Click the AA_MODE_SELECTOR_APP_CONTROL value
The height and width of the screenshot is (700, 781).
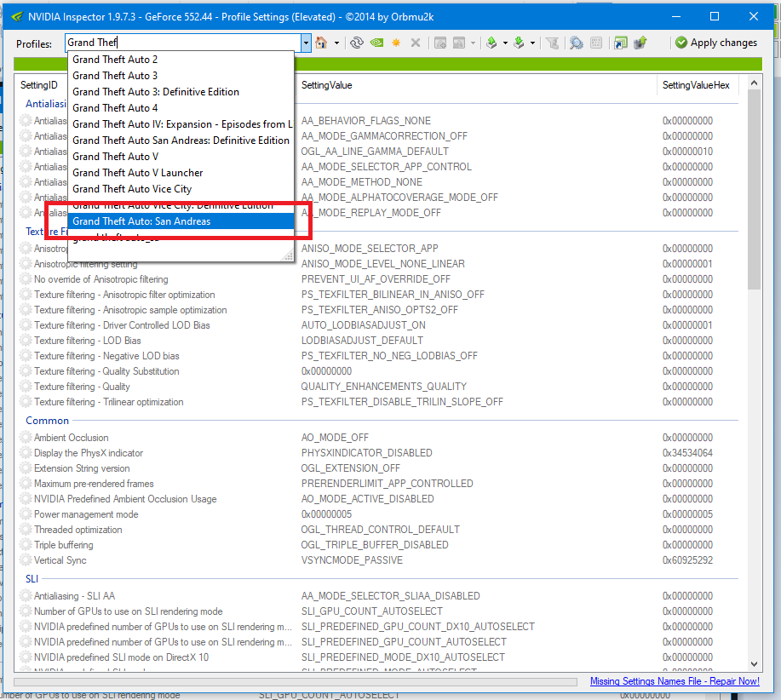[x=386, y=167]
